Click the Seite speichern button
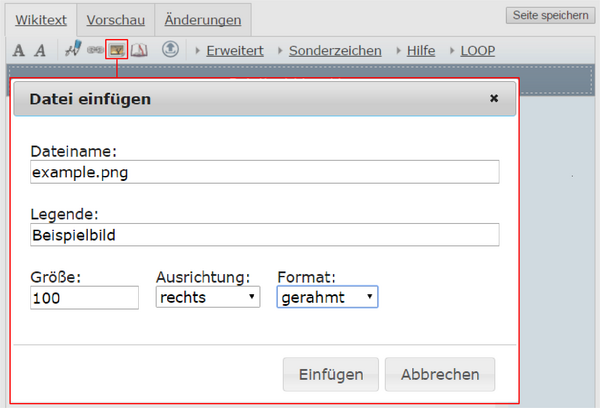The width and height of the screenshot is (600, 408). pyautogui.click(x=550, y=15)
